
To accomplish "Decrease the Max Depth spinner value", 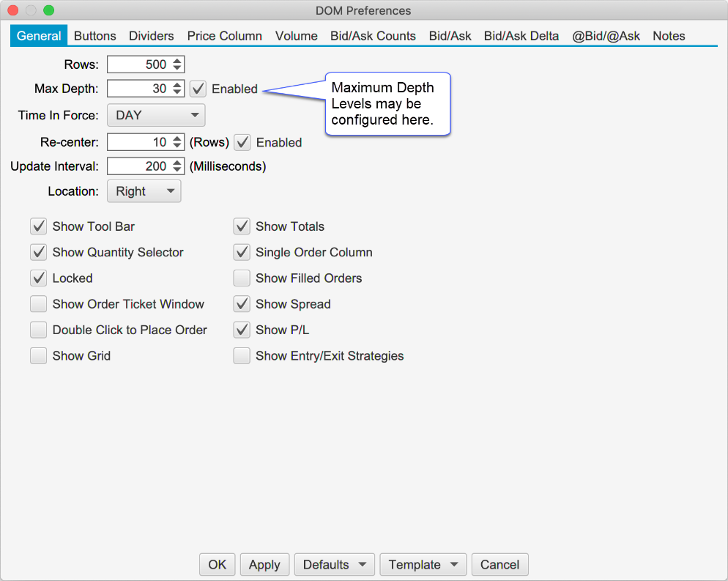I will pyautogui.click(x=177, y=92).
